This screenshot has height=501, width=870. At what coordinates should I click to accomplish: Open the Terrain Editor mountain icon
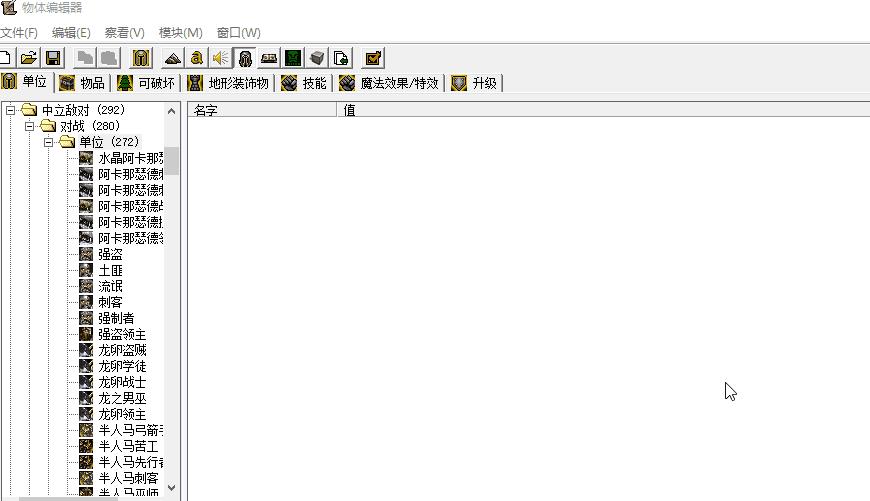click(x=173, y=58)
